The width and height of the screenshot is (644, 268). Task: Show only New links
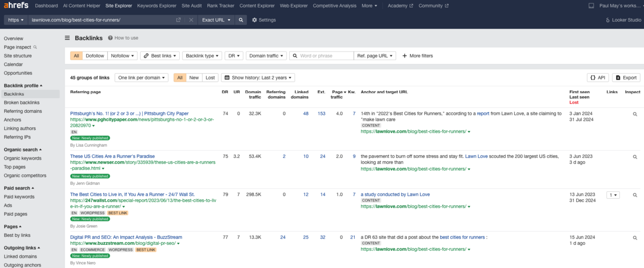coord(194,77)
